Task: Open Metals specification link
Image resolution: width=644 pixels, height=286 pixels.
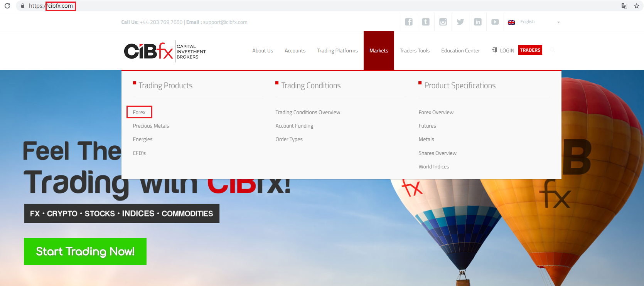Action: (426, 139)
